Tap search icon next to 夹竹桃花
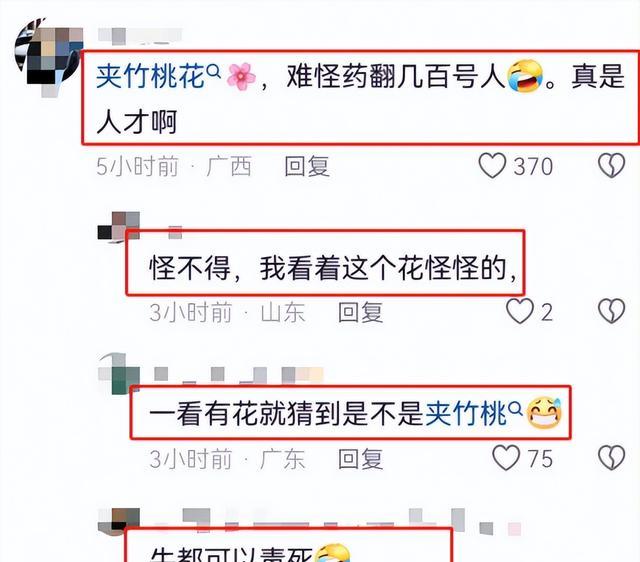The height and width of the screenshot is (562, 640). coord(214,71)
